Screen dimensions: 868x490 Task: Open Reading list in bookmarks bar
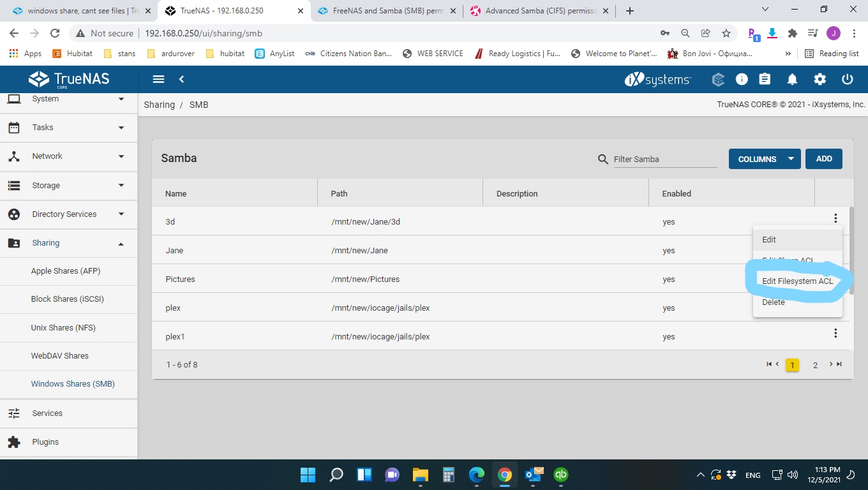tap(832, 54)
